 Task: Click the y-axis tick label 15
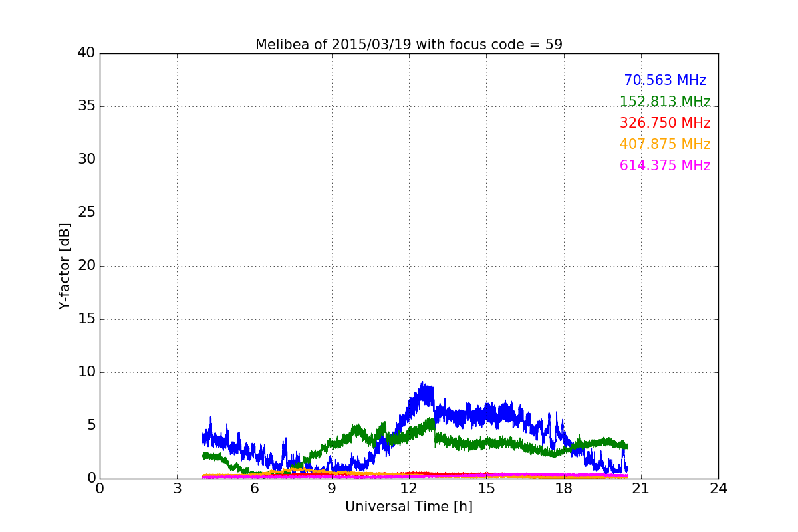(x=86, y=319)
